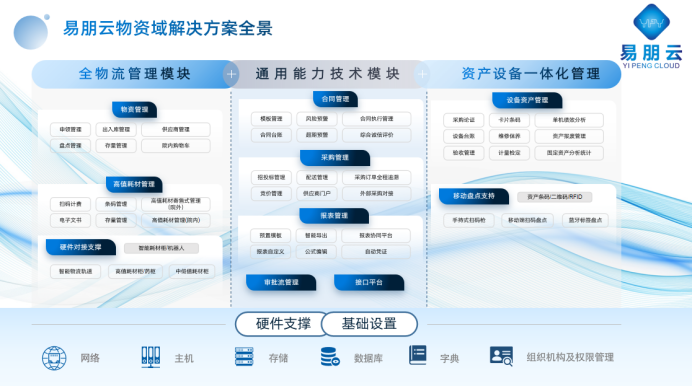The width and height of the screenshot is (692, 387).
Task: Open the 设备资产管理 section label
Action: pyautogui.click(x=527, y=100)
